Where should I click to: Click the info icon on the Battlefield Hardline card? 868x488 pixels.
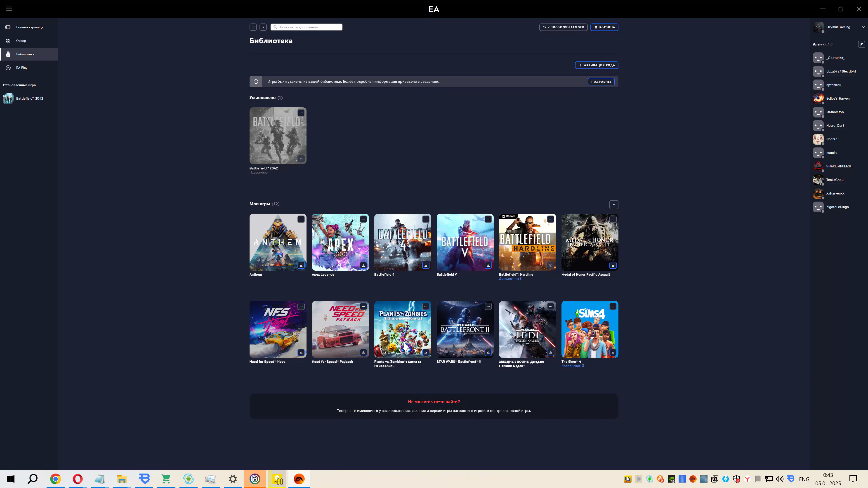(x=551, y=265)
